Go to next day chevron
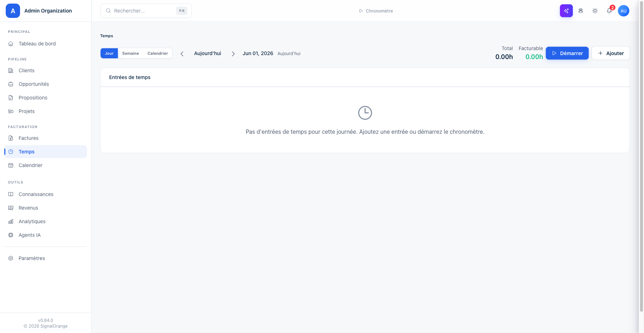The image size is (644, 333). [233, 54]
